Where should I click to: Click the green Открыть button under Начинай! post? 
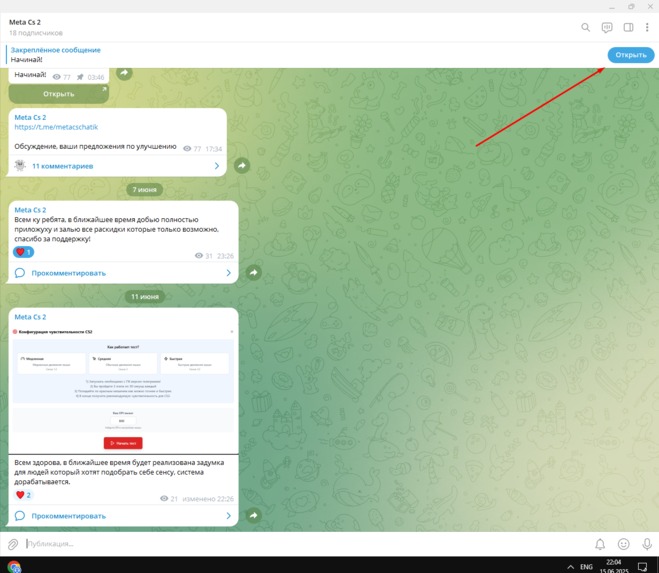click(x=58, y=94)
